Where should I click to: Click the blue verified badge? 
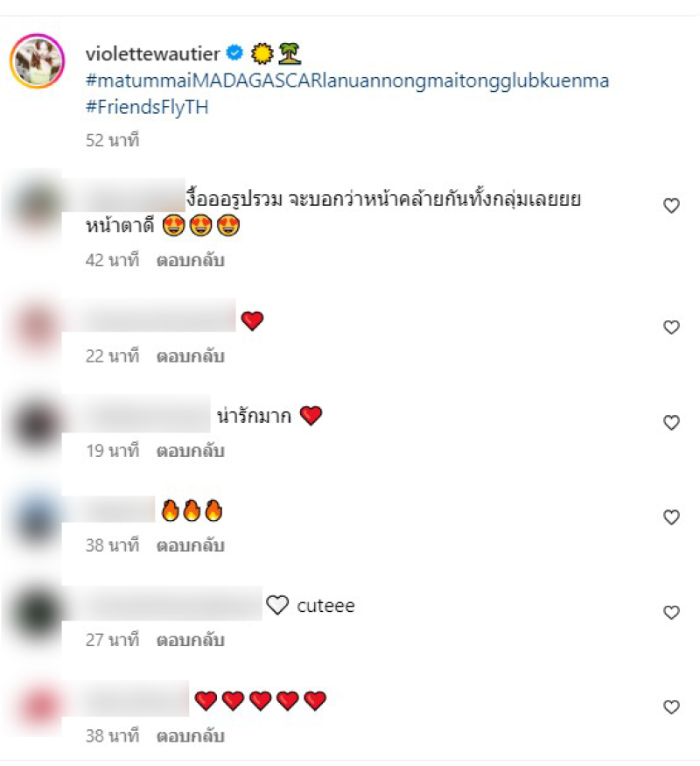(x=234, y=53)
